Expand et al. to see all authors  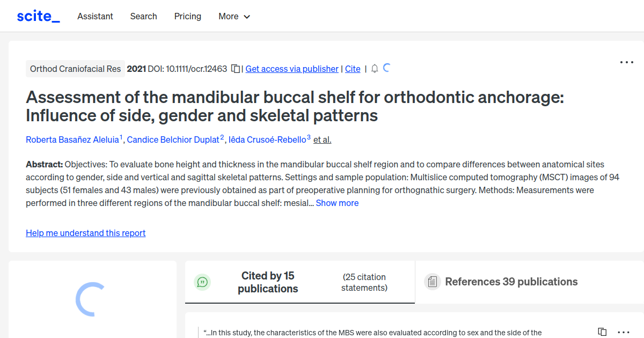click(322, 139)
